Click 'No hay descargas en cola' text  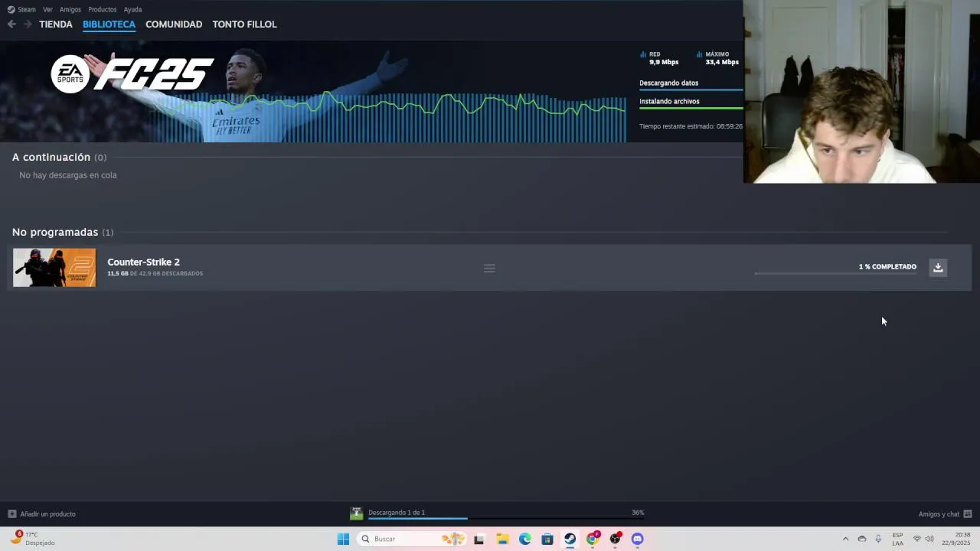[x=68, y=175]
